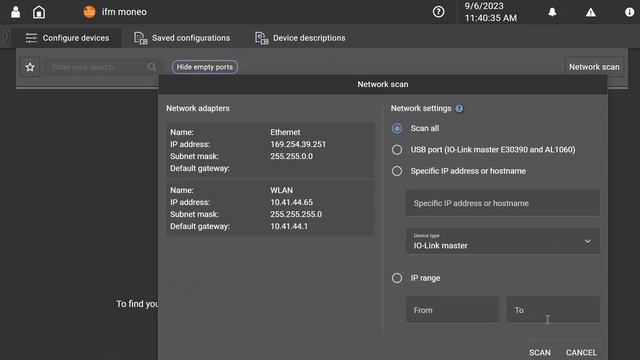Open the info icon in top bar
The width and height of the screenshot is (640, 360).
[629, 12]
